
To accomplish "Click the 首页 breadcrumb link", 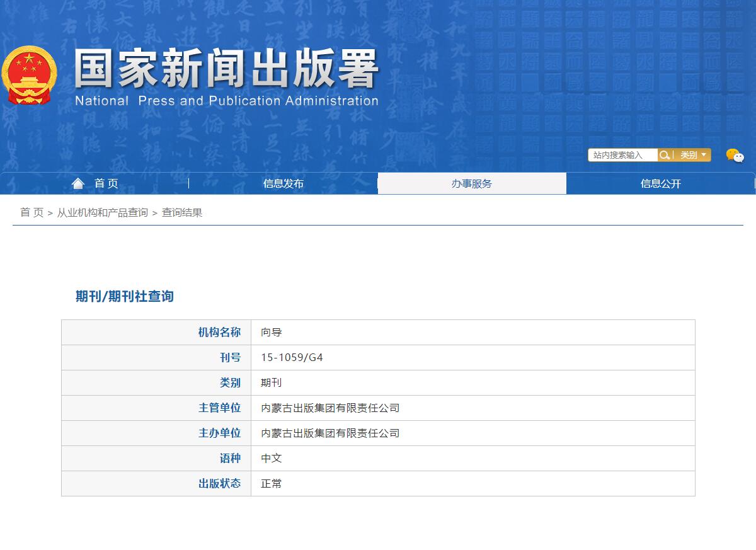I will [x=31, y=213].
